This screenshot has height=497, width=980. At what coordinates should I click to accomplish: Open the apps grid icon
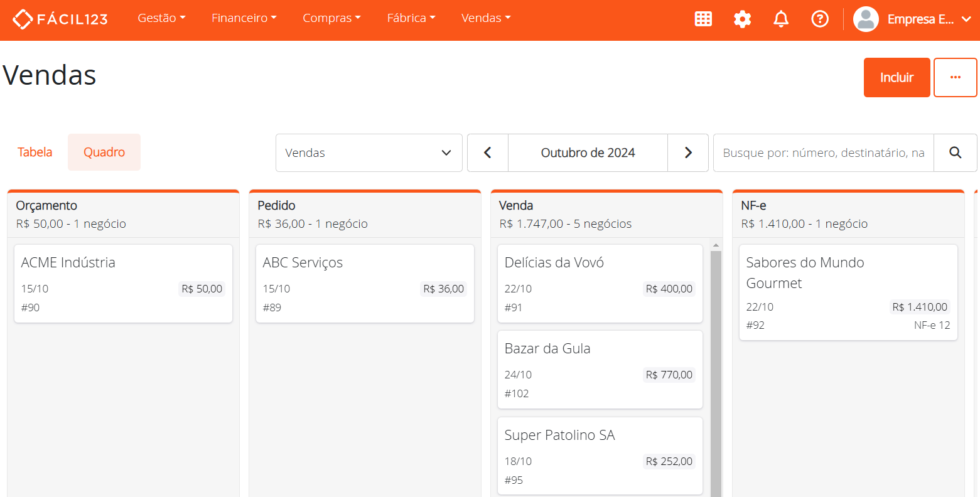703,19
